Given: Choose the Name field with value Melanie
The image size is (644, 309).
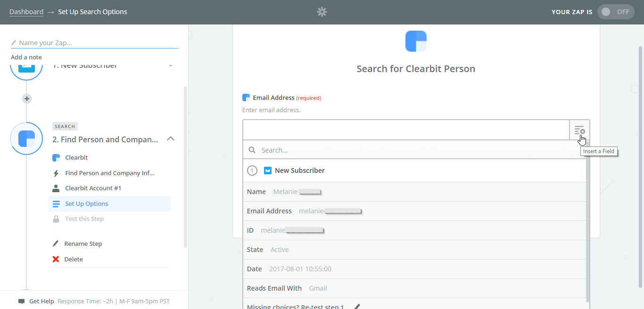Looking at the screenshot, I should pos(415,192).
